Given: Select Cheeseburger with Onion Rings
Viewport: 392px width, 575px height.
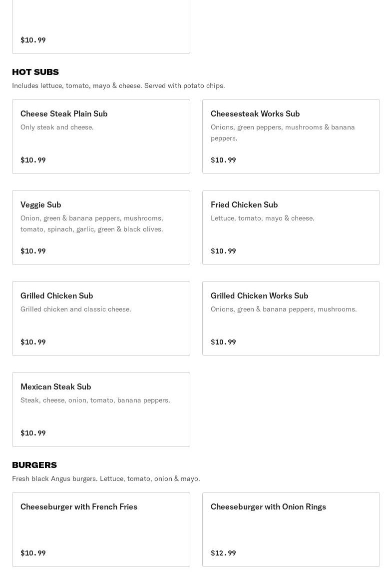Looking at the screenshot, I should click(x=268, y=506).
